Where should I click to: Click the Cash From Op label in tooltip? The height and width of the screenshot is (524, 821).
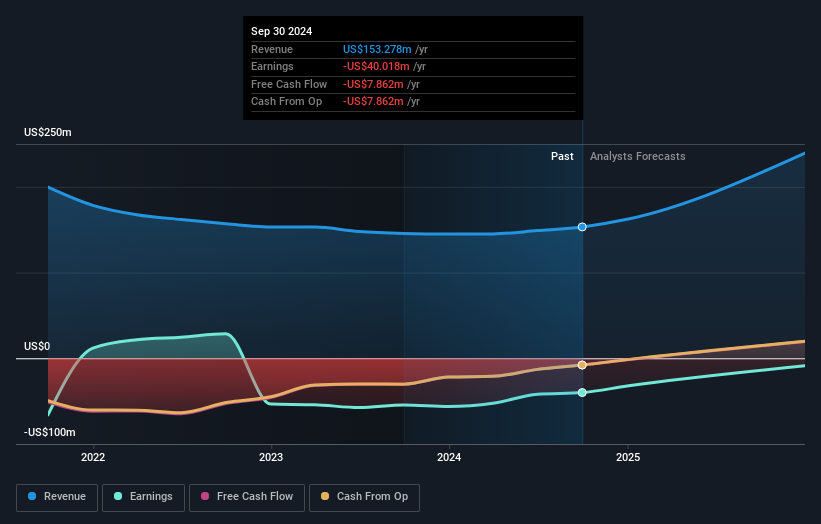(x=286, y=102)
